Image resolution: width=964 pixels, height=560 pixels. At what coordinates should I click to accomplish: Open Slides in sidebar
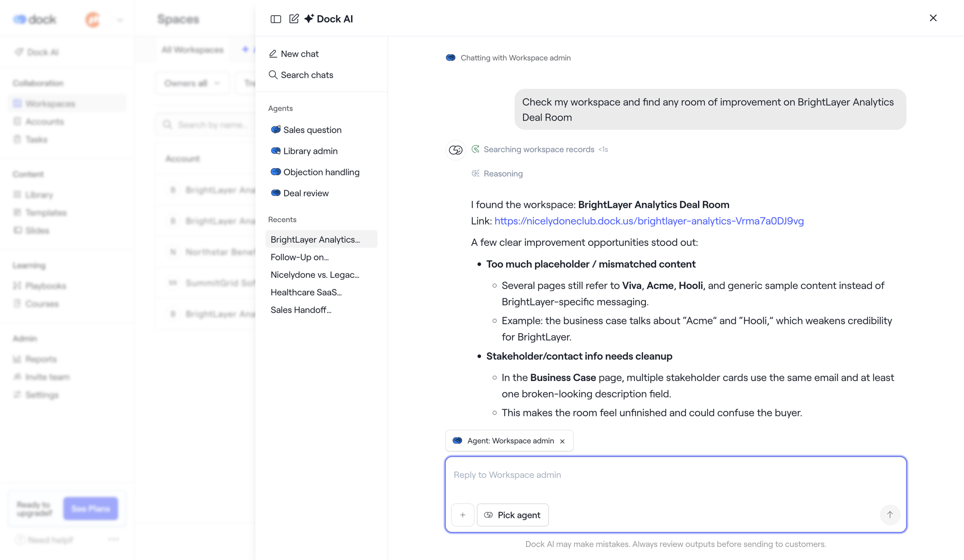coord(31,230)
